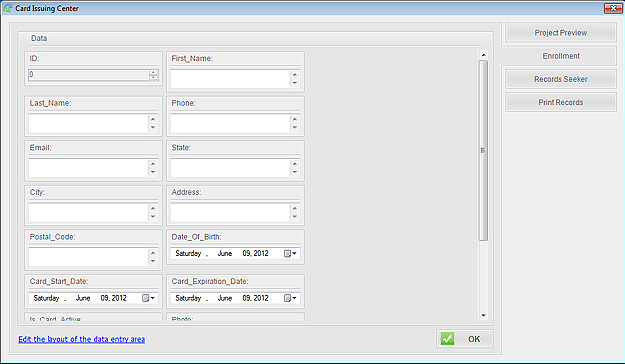The height and width of the screenshot is (364, 625).
Task: Click the First_Name text field
Action: click(x=230, y=79)
